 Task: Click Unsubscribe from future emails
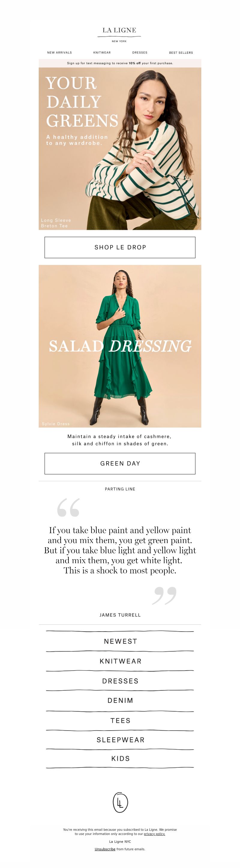(x=105, y=849)
